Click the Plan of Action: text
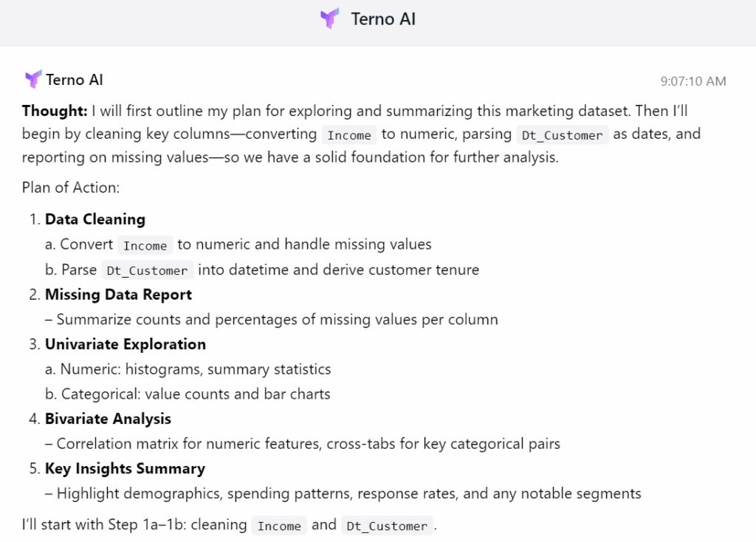 pos(70,188)
